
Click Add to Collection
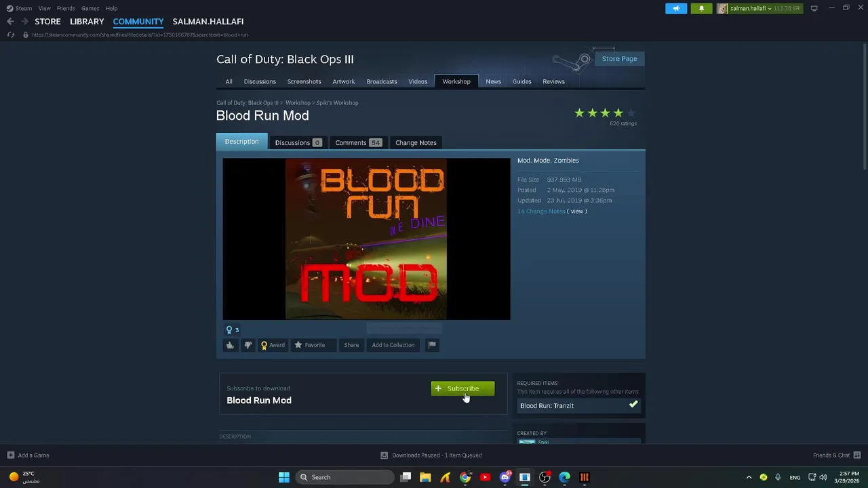pyautogui.click(x=393, y=345)
